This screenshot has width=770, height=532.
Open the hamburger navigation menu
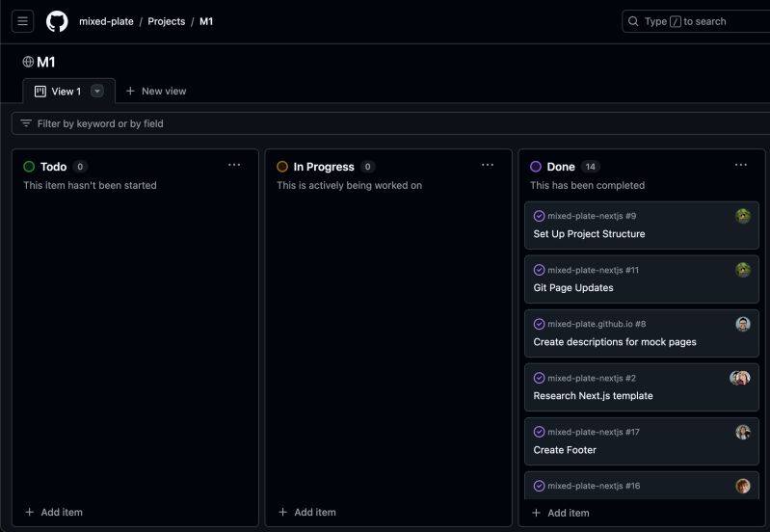(x=22, y=21)
